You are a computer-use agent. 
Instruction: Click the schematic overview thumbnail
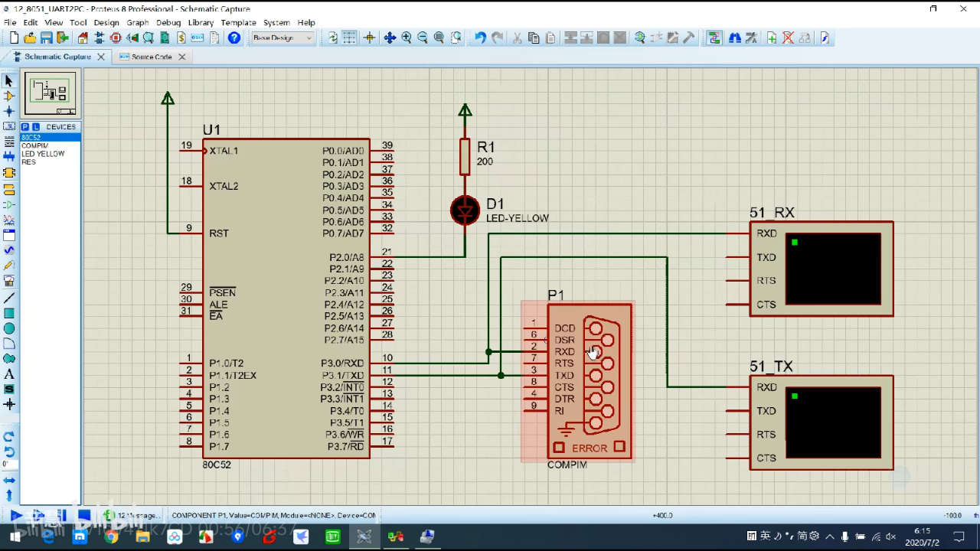(x=51, y=93)
